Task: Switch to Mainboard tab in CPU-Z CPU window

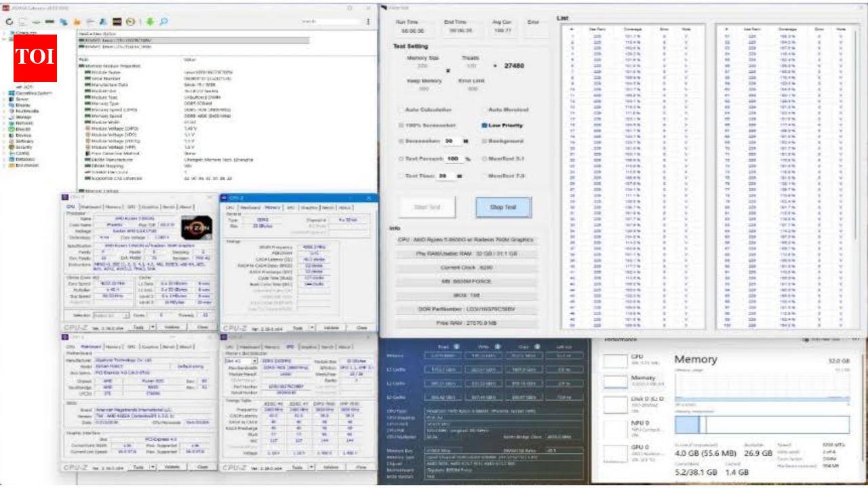Action: (x=90, y=207)
